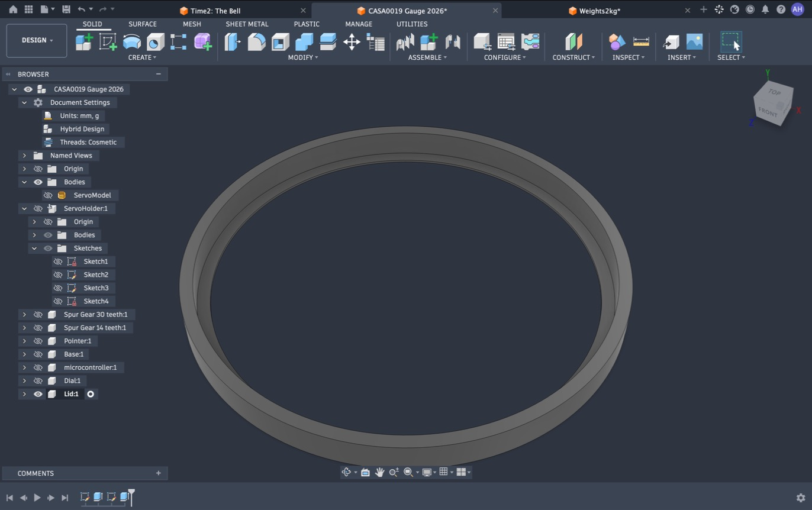Expand Spur Gear 30 teeth:1

(x=24, y=314)
